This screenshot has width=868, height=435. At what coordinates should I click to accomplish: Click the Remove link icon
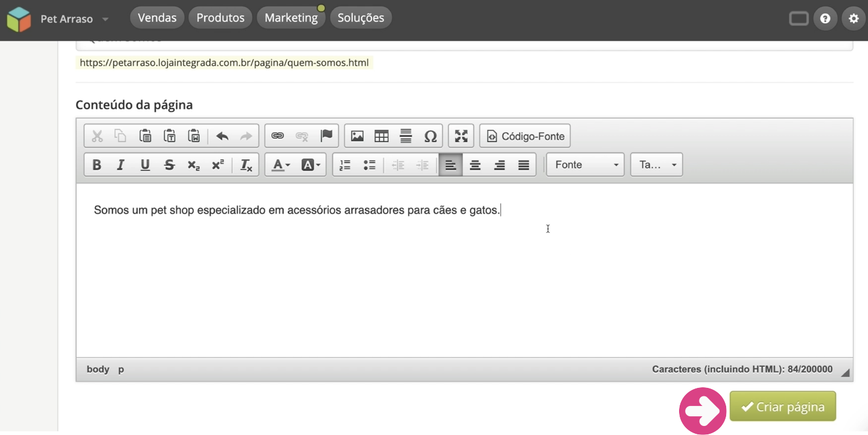click(x=302, y=136)
